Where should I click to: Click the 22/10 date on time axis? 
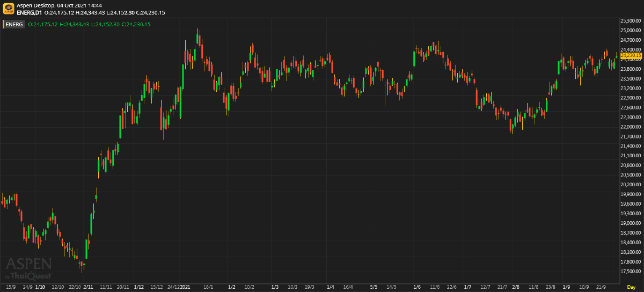[x=74, y=287]
